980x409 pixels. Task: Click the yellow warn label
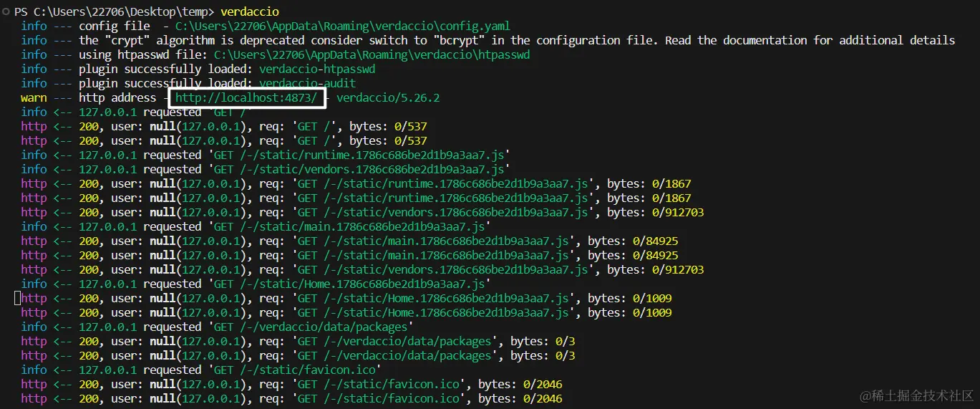34,97
